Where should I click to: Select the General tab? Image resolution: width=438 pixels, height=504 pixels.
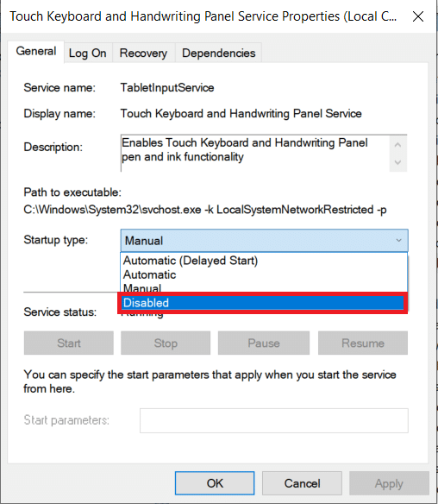coord(36,52)
